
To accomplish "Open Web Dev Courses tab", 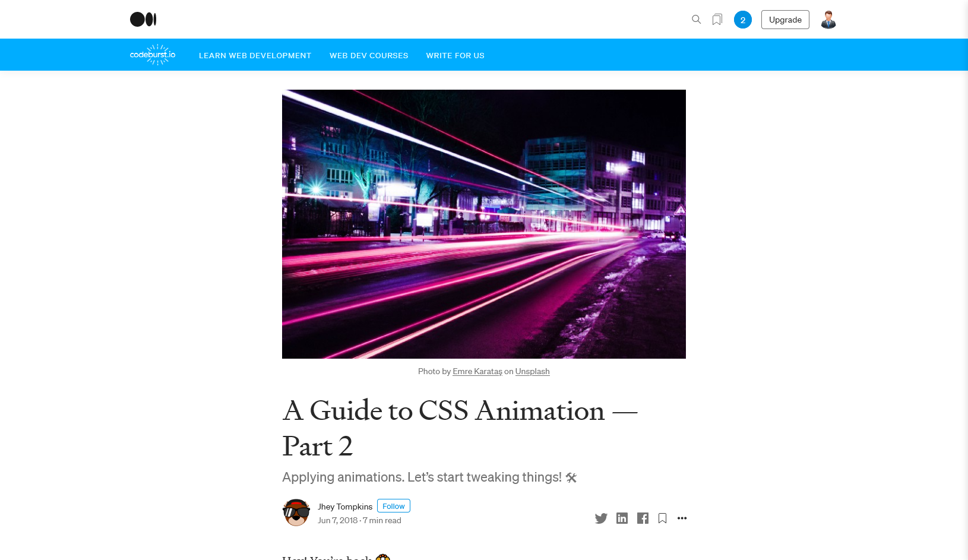I will (369, 55).
